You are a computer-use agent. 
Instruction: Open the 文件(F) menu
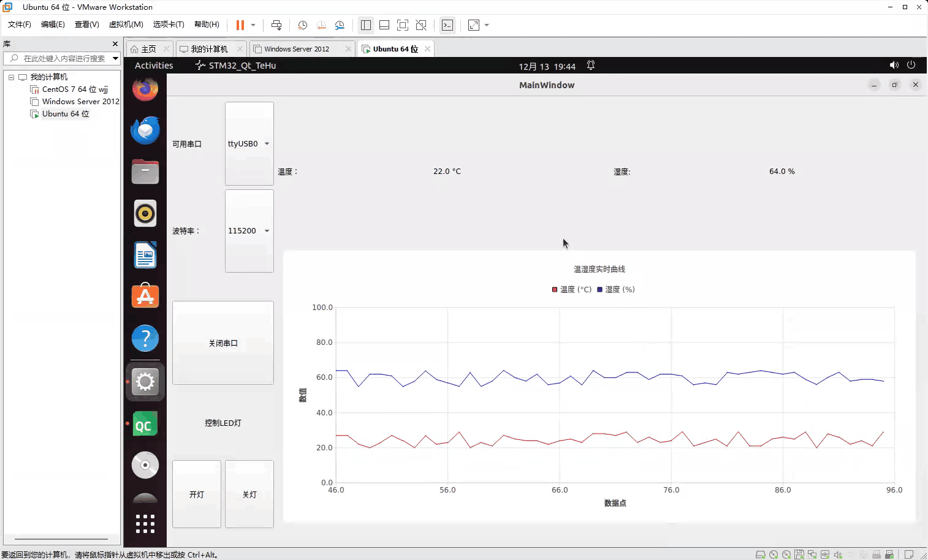(20, 25)
